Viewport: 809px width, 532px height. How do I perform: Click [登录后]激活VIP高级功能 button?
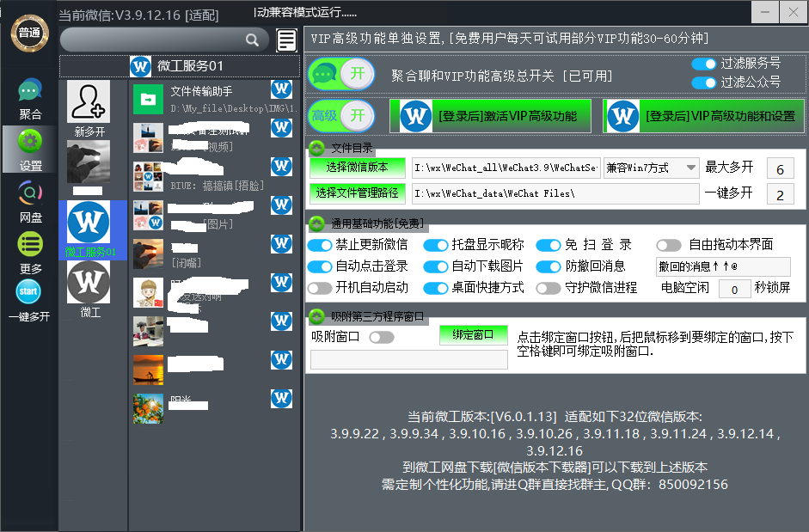coord(490,116)
